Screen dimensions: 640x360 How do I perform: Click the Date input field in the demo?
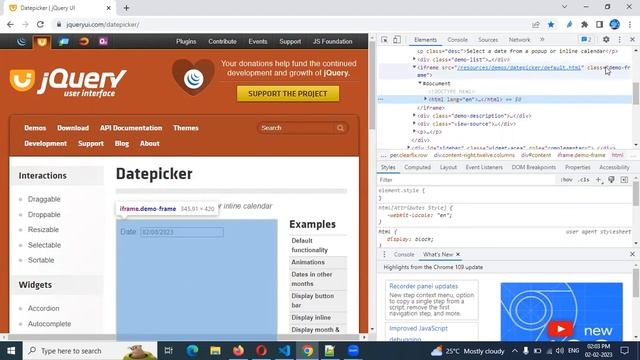pos(182,232)
